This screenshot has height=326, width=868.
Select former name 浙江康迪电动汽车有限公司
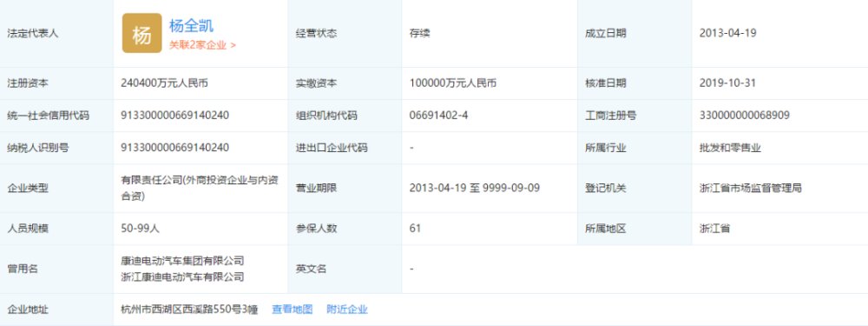(x=182, y=276)
